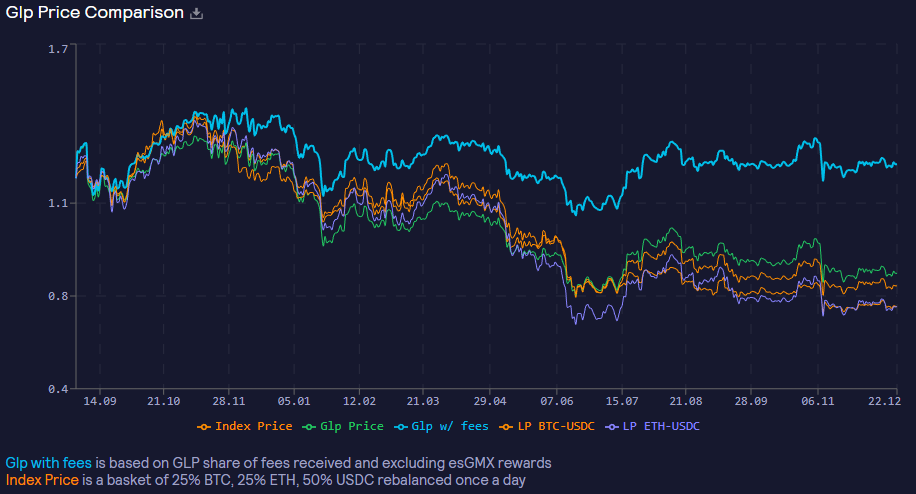Toggle the Glp w/ fees legend series
Viewport: 916px width, 494px height.
tap(441, 426)
